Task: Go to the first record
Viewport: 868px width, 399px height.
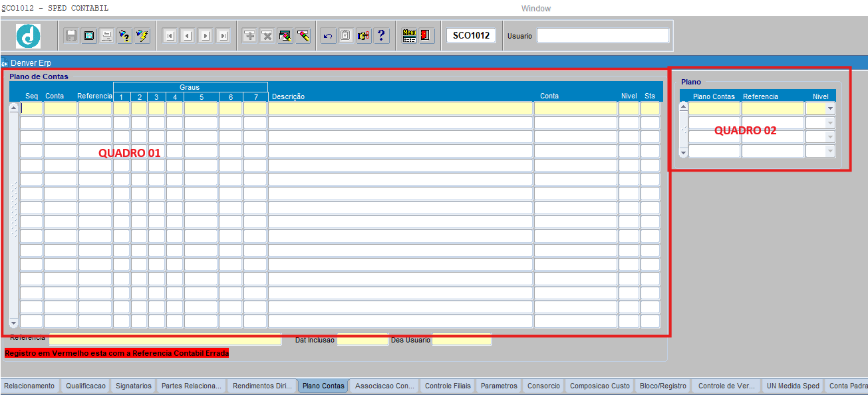Action: 170,36
